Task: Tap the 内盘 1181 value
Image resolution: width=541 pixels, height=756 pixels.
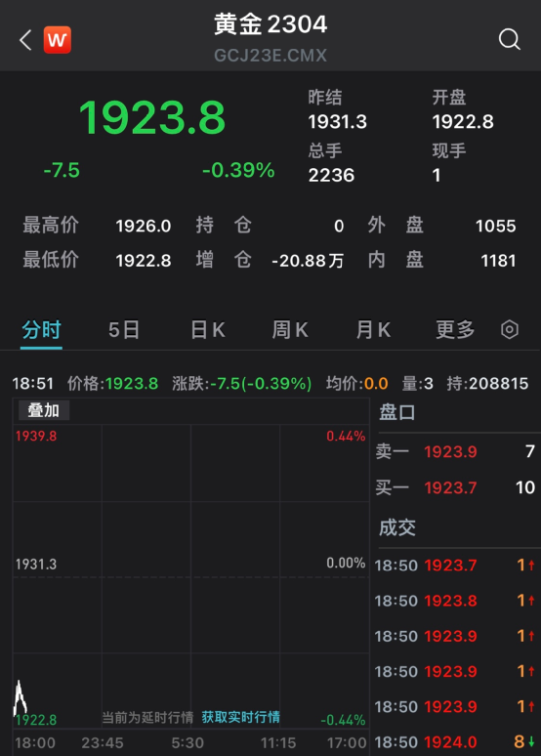Action: pyautogui.click(x=498, y=261)
